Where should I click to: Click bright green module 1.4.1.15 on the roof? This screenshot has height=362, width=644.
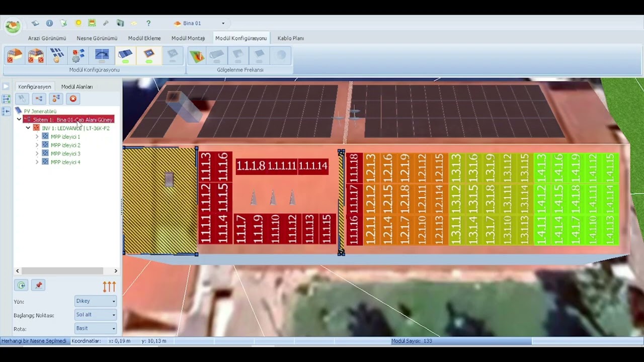(610, 168)
